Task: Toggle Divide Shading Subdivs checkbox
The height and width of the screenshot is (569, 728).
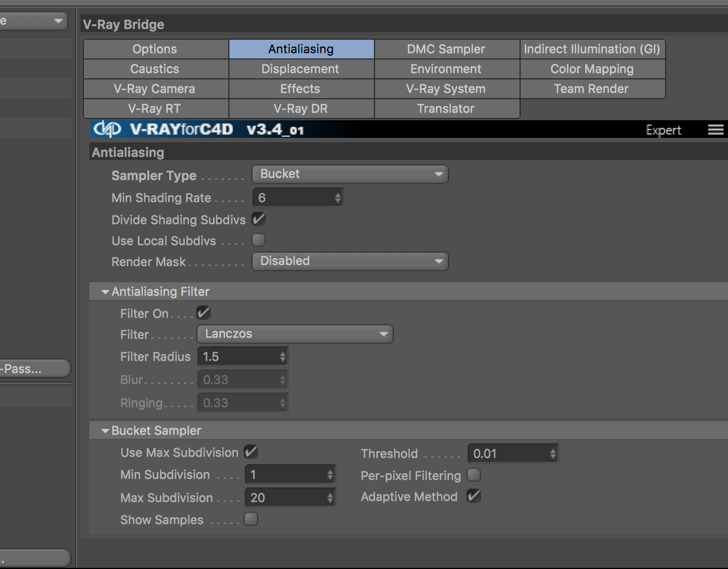Action: point(259,219)
